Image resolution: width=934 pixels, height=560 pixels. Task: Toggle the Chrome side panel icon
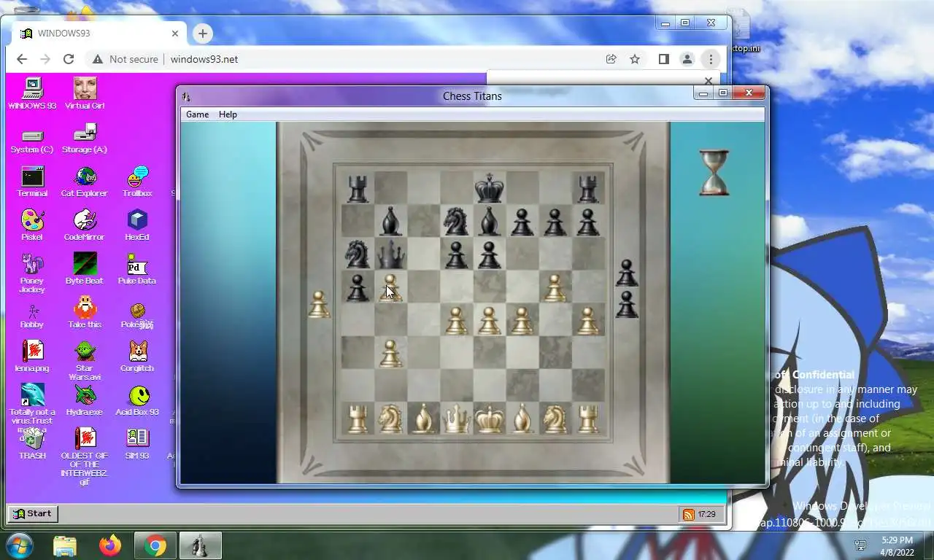[x=663, y=59]
